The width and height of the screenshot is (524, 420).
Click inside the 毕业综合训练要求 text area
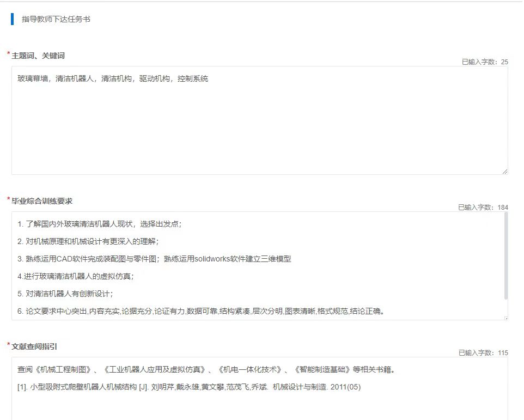[260, 266]
